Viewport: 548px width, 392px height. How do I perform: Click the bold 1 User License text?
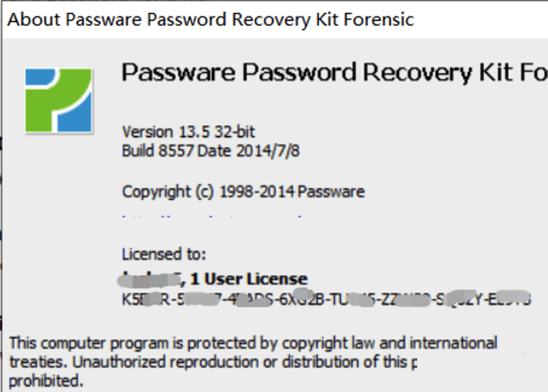point(248,279)
